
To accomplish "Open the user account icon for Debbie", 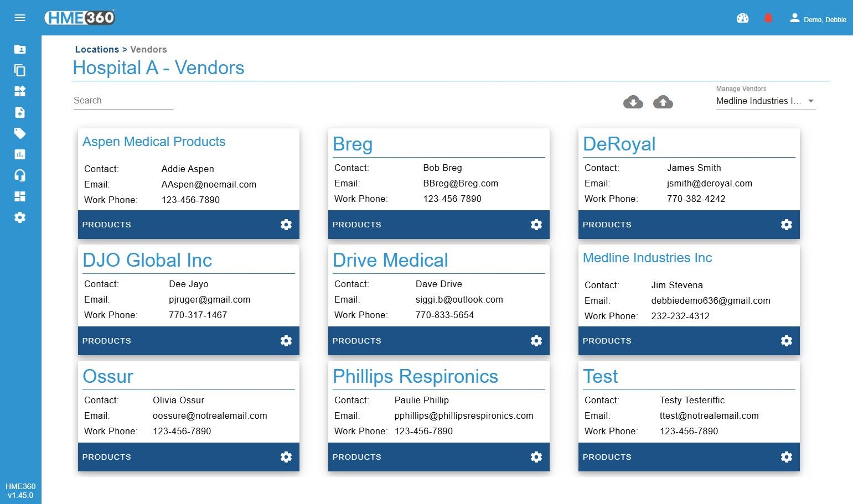I will pos(795,18).
